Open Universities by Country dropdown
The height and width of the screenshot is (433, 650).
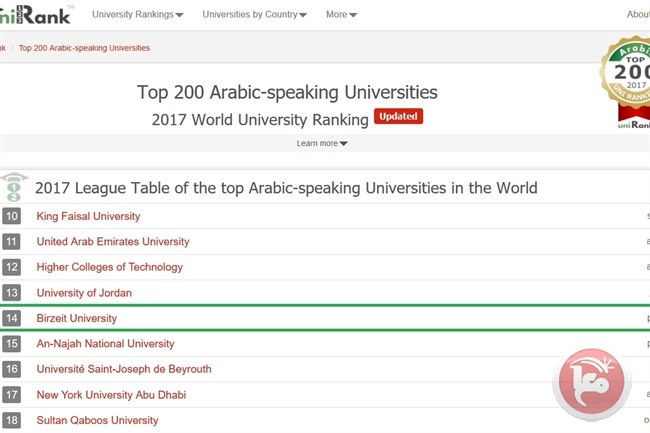click(x=255, y=15)
